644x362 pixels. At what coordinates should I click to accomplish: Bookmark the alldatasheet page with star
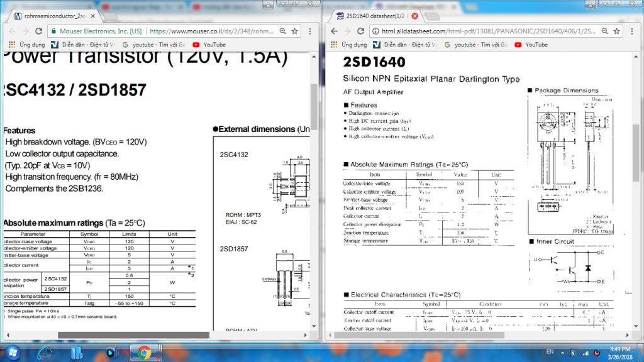616,31
